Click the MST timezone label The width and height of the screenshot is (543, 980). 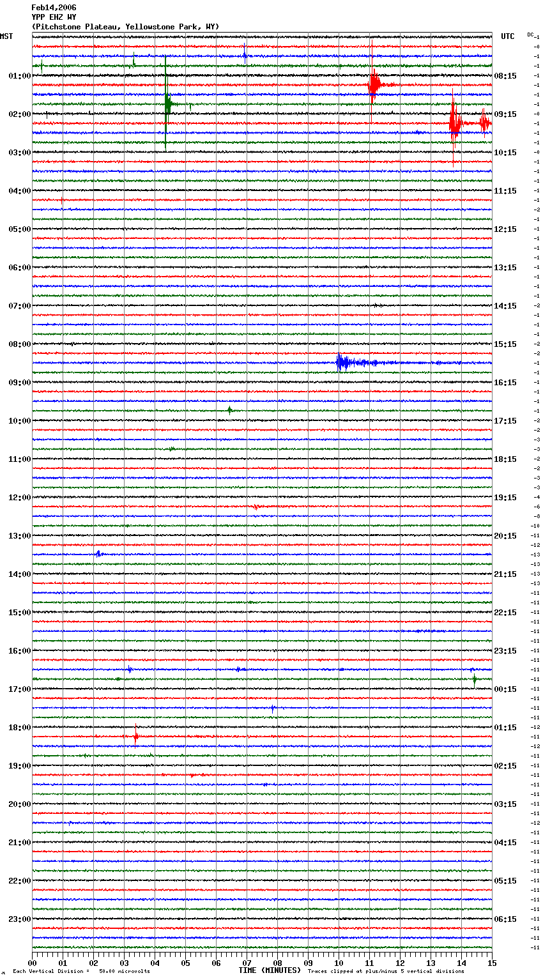point(6,36)
